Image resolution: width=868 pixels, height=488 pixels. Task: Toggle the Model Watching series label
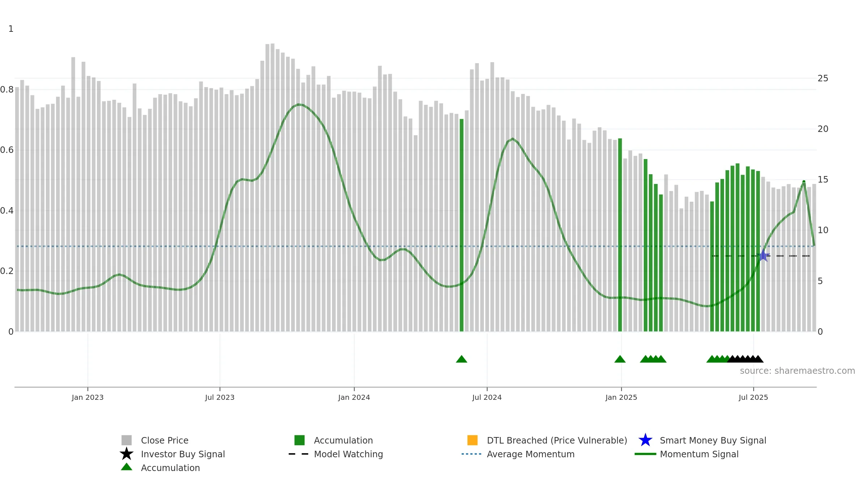(348, 454)
